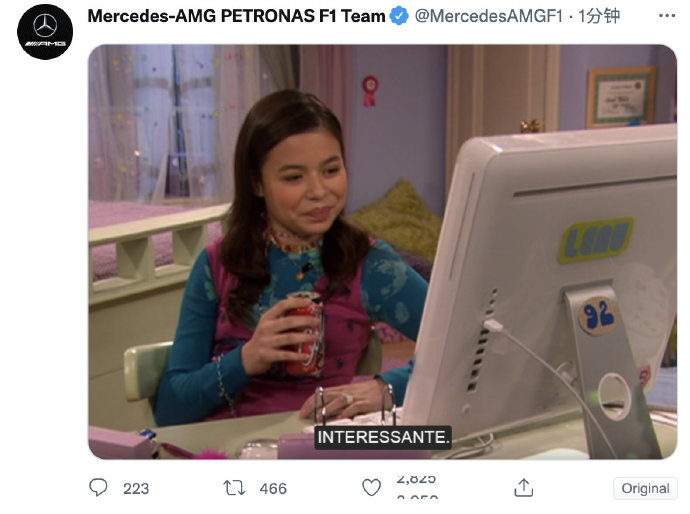
Task: Click the 223 replies count
Action: click(136, 488)
